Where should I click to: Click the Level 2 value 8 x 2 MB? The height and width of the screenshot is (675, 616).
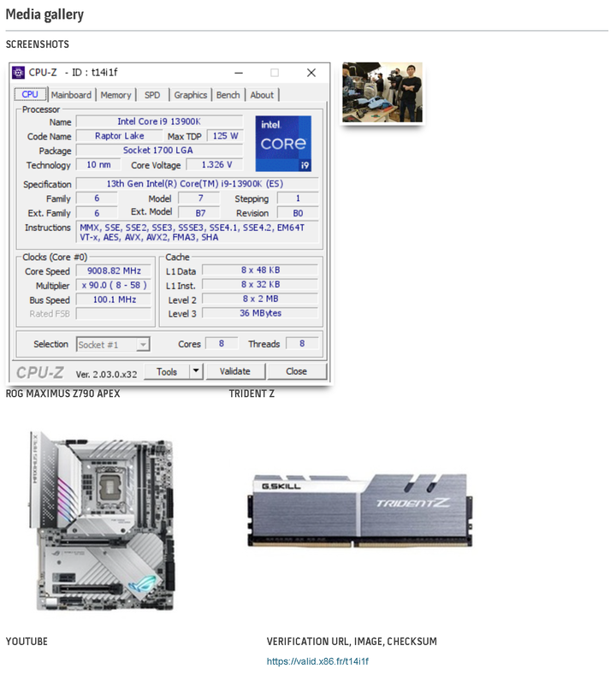tap(260, 299)
